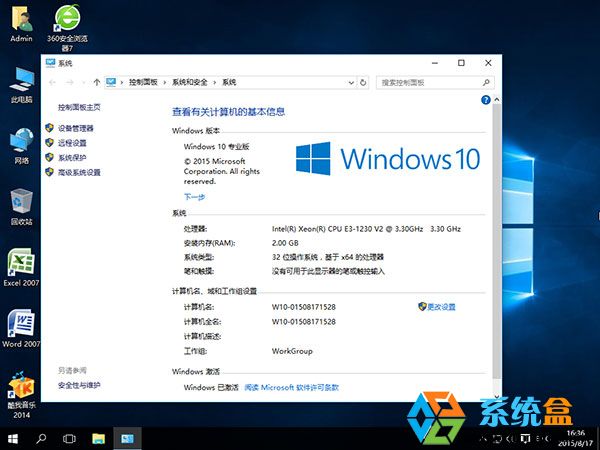This screenshot has width=600, height=450.
Task: Go up one level with up arrow
Action: 96,82
